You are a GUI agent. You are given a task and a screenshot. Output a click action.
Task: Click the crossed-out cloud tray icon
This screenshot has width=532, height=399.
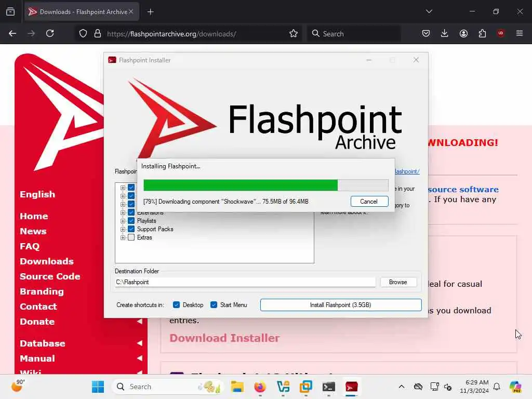pos(418,387)
